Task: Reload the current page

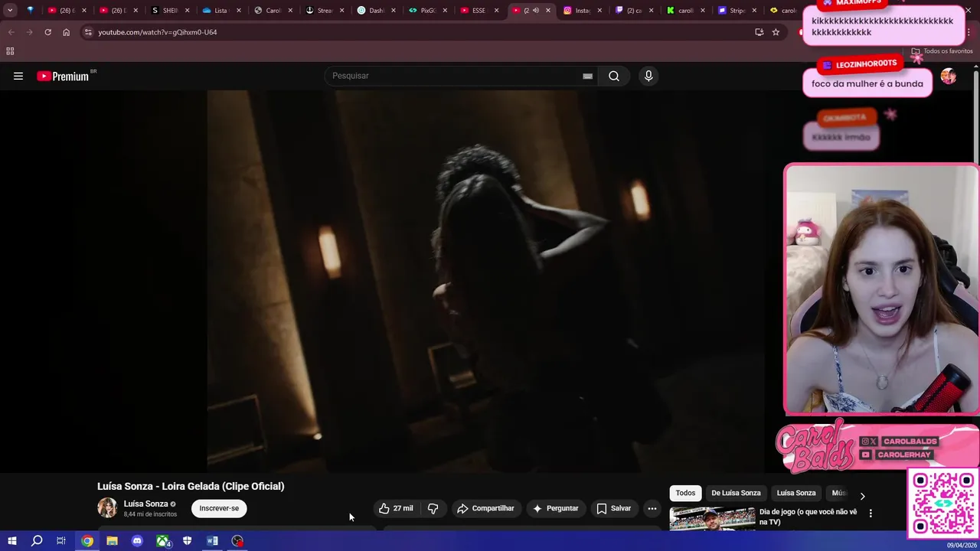Action: coord(47,32)
